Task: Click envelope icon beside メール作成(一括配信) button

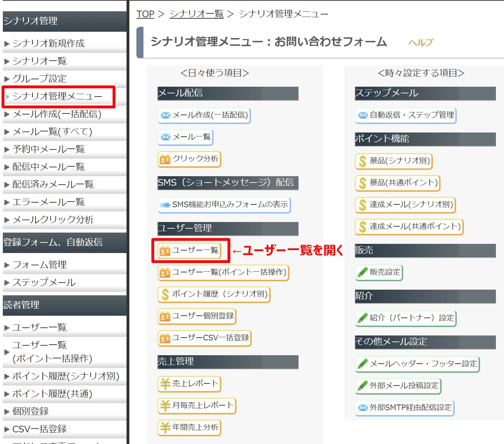Action: tap(165, 115)
